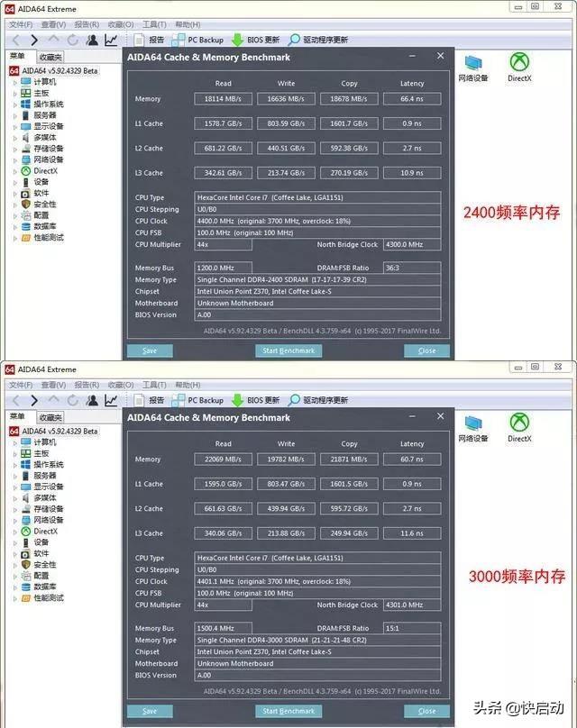Click the Memory Read value 18114 MB/s

pos(223,99)
